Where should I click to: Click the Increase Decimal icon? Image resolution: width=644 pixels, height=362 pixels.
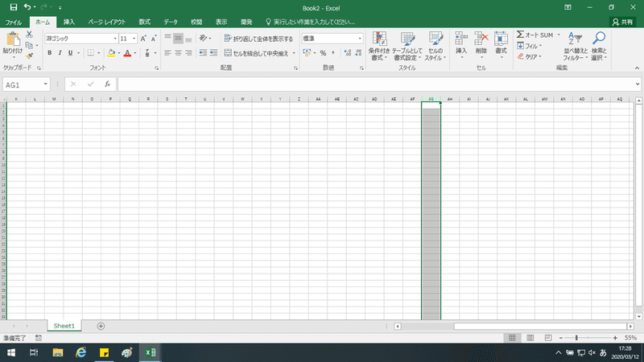tap(348, 53)
